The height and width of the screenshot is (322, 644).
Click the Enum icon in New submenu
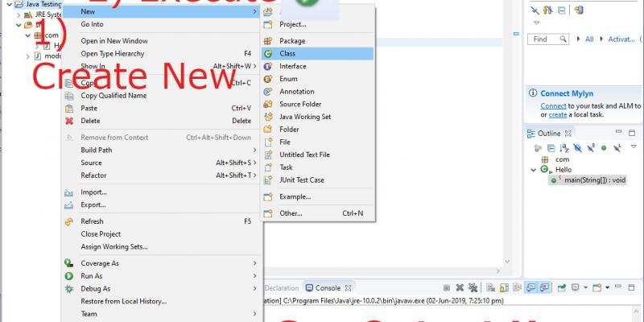click(x=268, y=79)
